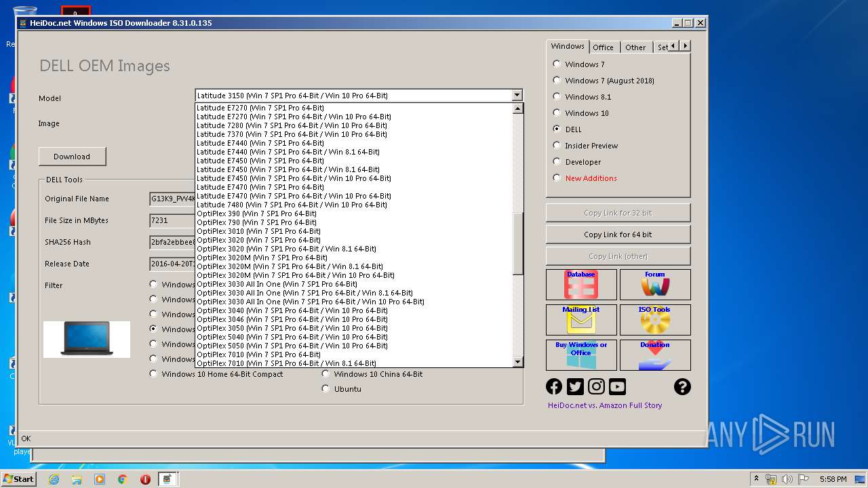Click model list scrollbar down arrow
This screenshot has height=488, width=868.
point(518,362)
